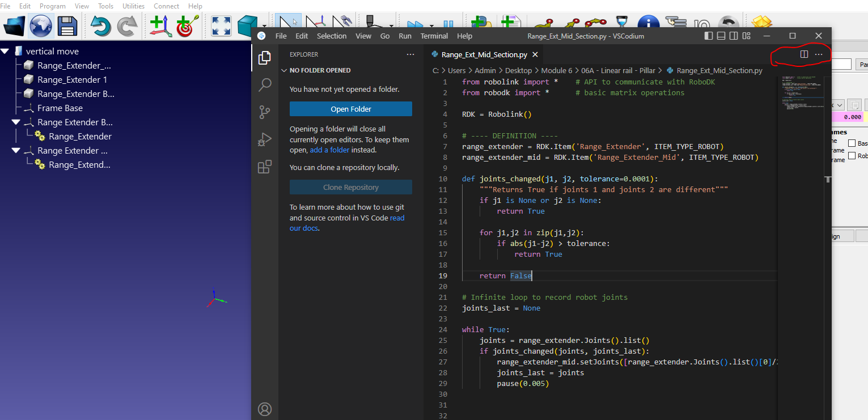Click the 'add a folder' link
The height and width of the screenshot is (420, 868).
coord(329,150)
